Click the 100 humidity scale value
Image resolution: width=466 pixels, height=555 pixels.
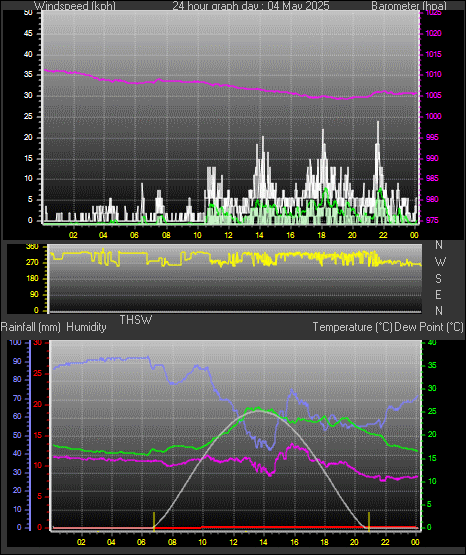click(x=16, y=342)
